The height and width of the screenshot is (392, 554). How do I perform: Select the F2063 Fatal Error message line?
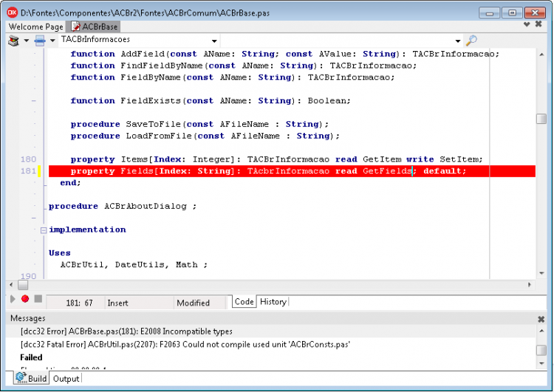[x=185, y=344]
